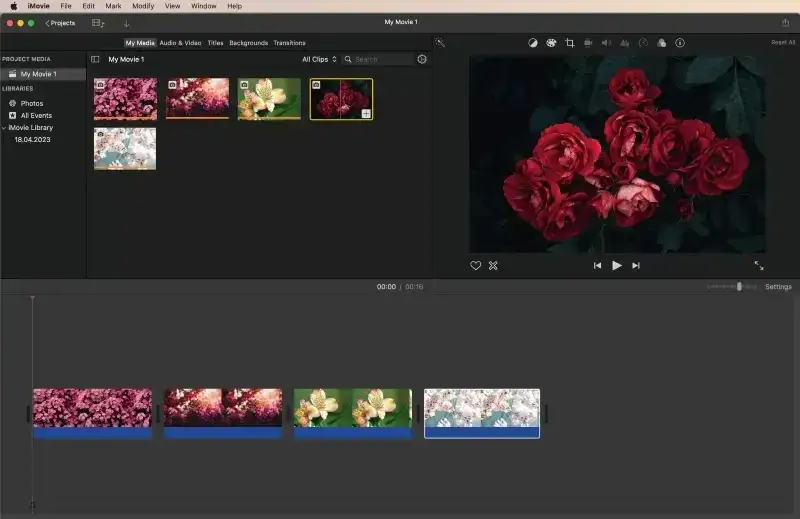This screenshot has width=800, height=519.
Task: Click the import media down arrow
Action: tap(127, 23)
